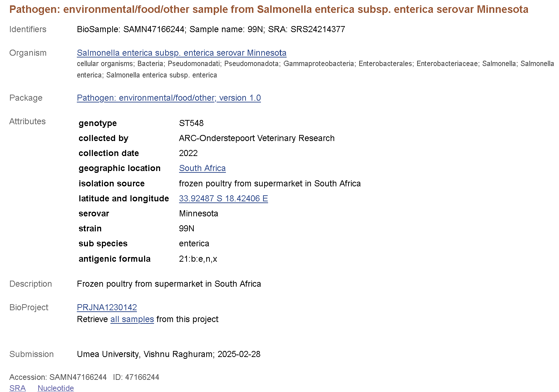The height and width of the screenshot is (392, 559).
Task: Click the page title heading
Action: (268, 9)
